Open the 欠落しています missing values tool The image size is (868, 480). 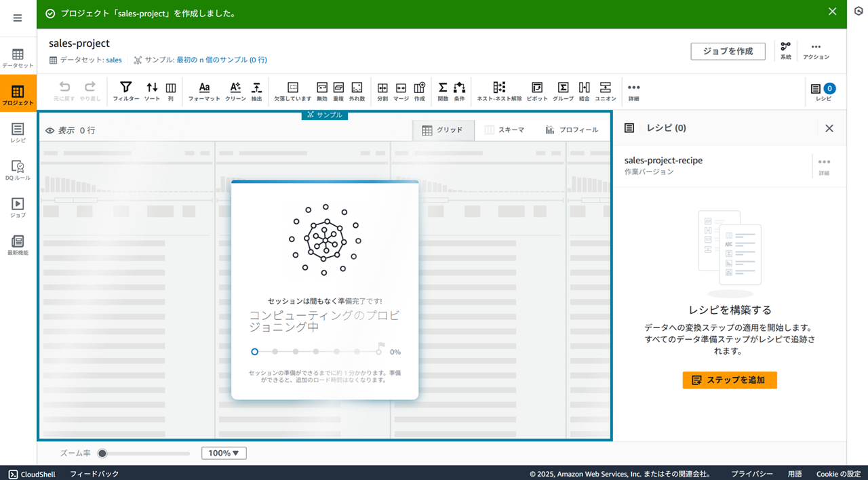[293, 92]
